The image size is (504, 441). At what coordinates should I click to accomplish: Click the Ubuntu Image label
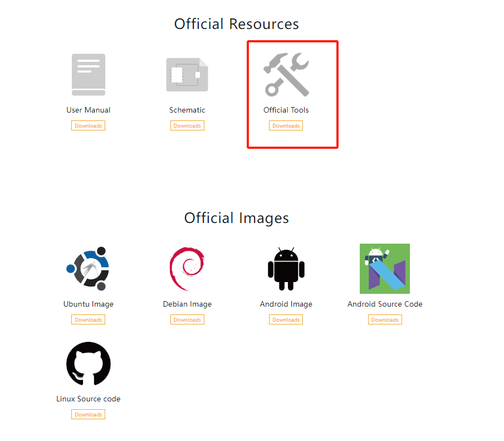(89, 304)
